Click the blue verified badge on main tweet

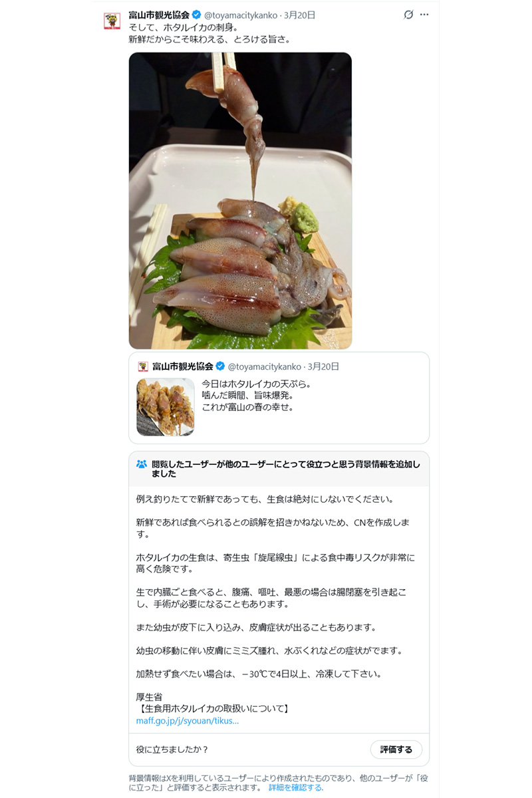(197, 15)
